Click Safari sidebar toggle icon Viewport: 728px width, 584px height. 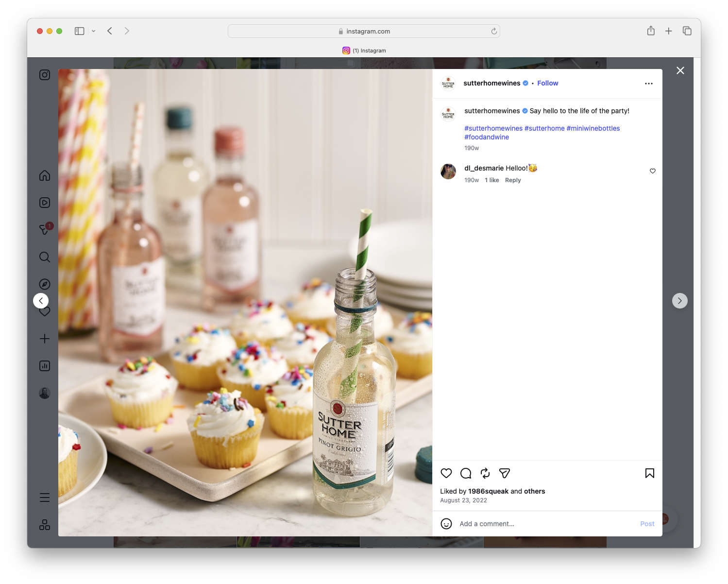80,31
